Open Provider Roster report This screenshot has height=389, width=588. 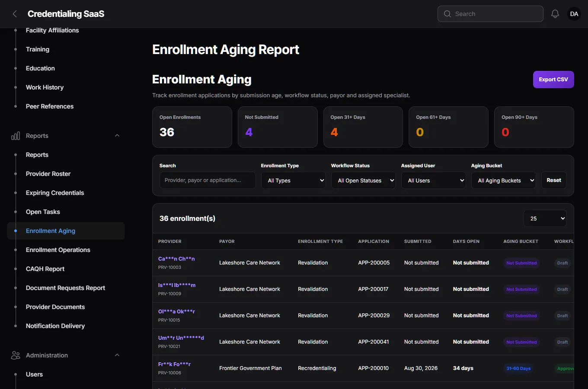(48, 174)
